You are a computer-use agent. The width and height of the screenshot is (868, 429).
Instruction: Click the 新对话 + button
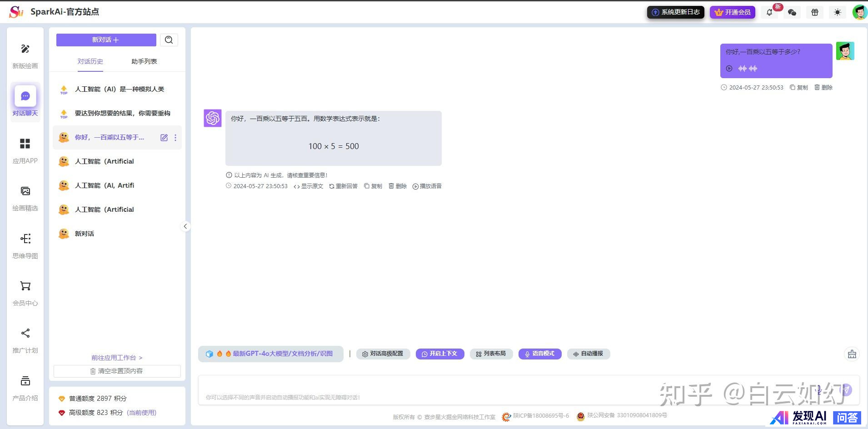(x=106, y=40)
